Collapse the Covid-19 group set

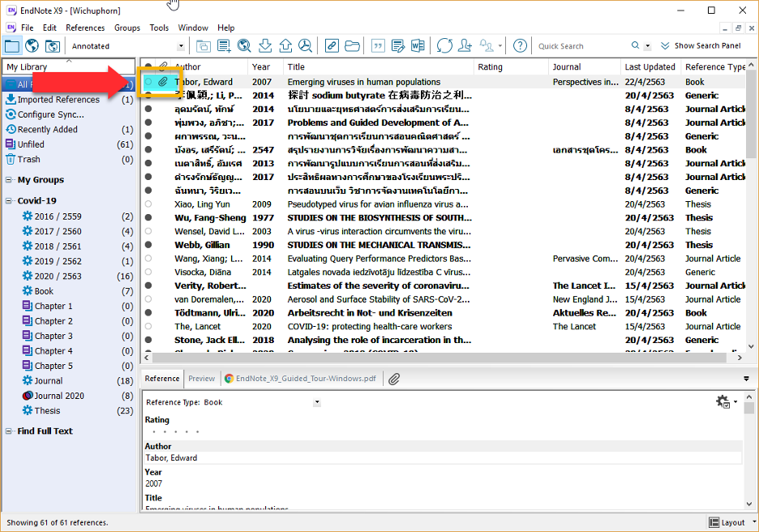10,201
